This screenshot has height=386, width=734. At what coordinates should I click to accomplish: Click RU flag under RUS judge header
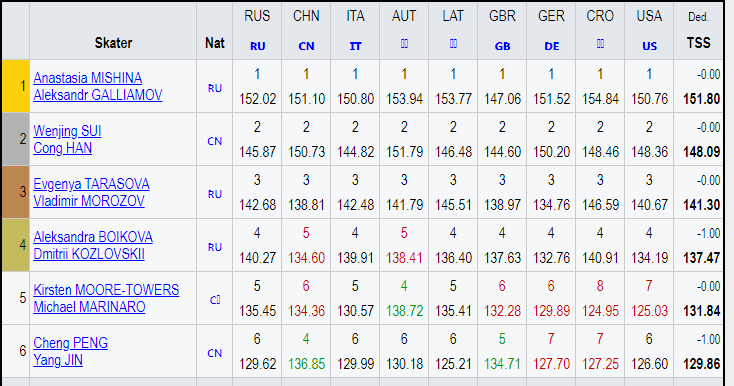coord(257,46)
